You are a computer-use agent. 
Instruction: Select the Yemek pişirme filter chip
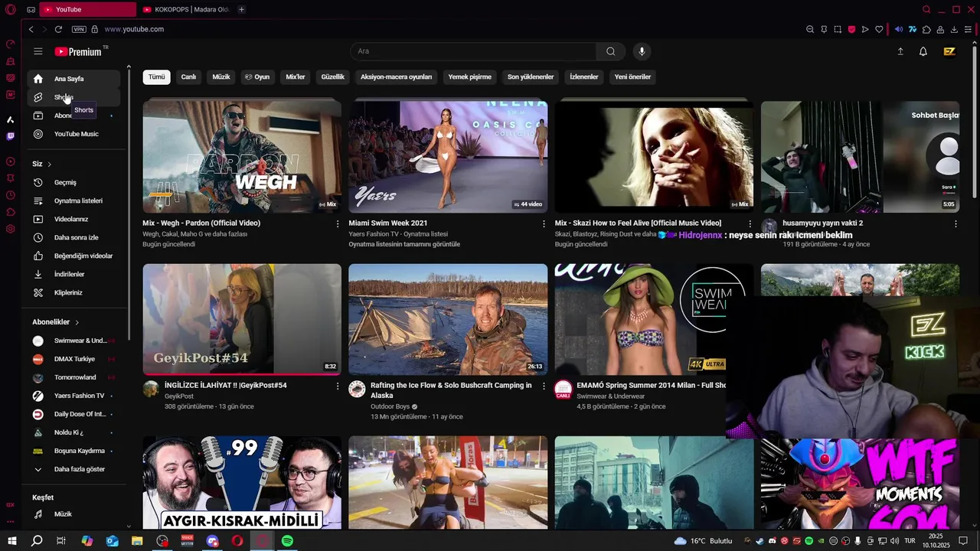469,77
